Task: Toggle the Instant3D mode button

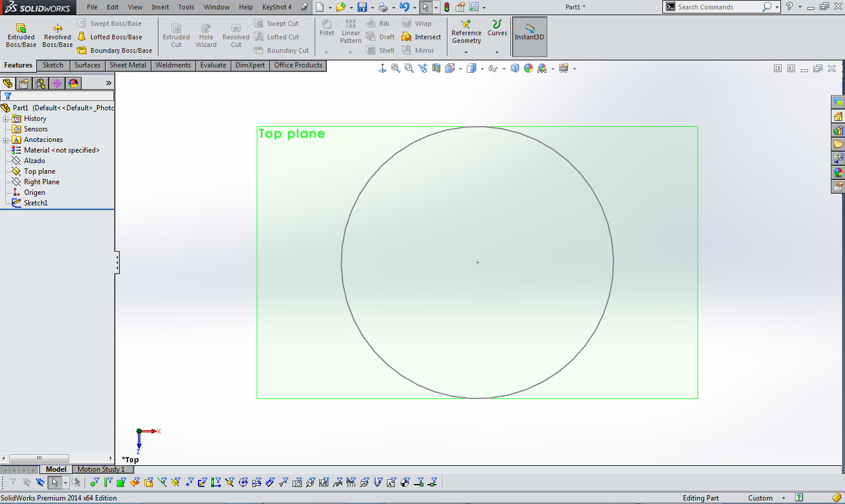Action: pos(530,36)
